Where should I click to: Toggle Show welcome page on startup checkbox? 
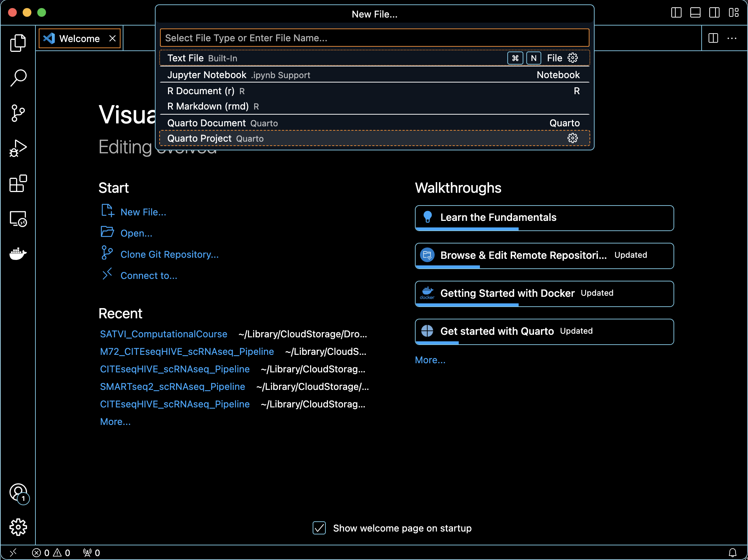[319, 528]
